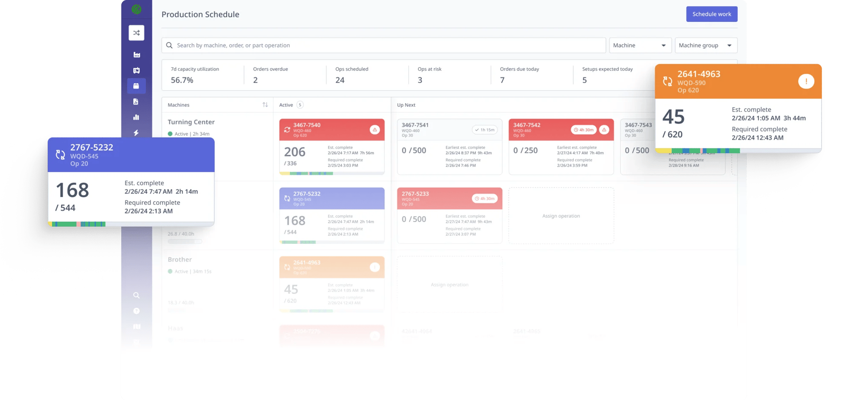Viewport: 868px width, 400px height.
Task: Click Brother's Active 34m 15s status
Action: (190, 272)
